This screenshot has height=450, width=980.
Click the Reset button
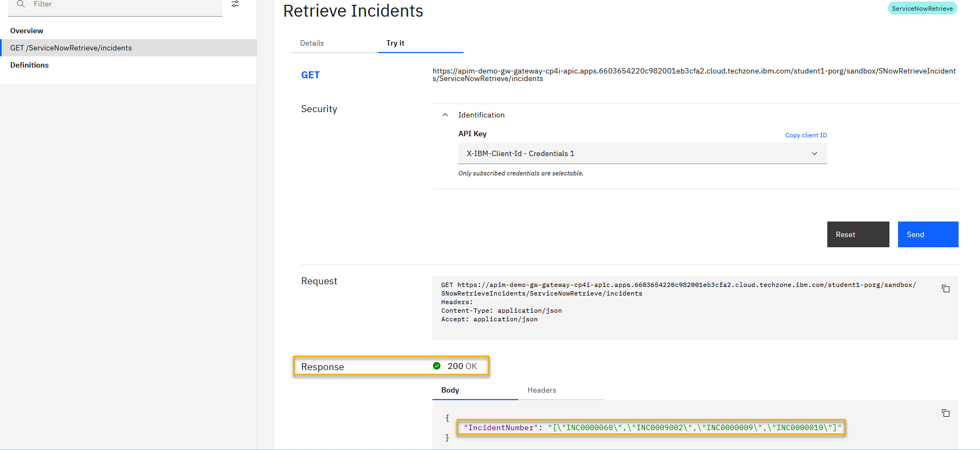858,234
